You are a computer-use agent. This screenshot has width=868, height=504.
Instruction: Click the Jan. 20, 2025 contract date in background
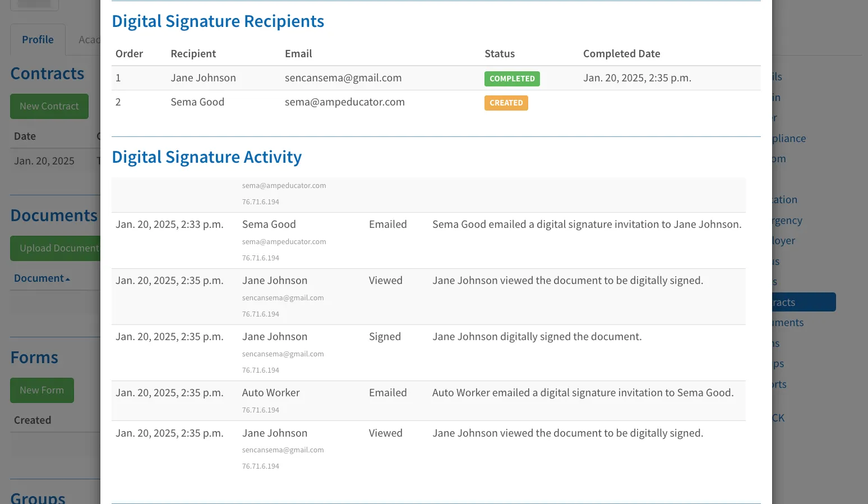coord(44,161)
